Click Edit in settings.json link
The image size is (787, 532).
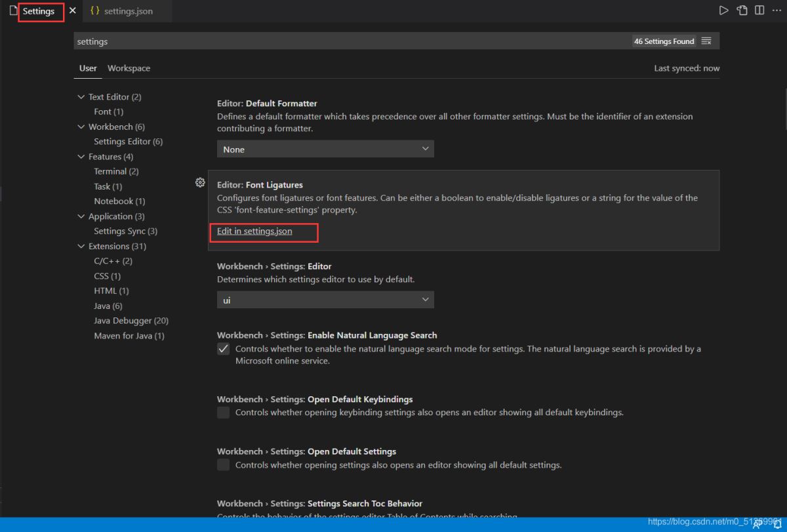pos(254,232)
